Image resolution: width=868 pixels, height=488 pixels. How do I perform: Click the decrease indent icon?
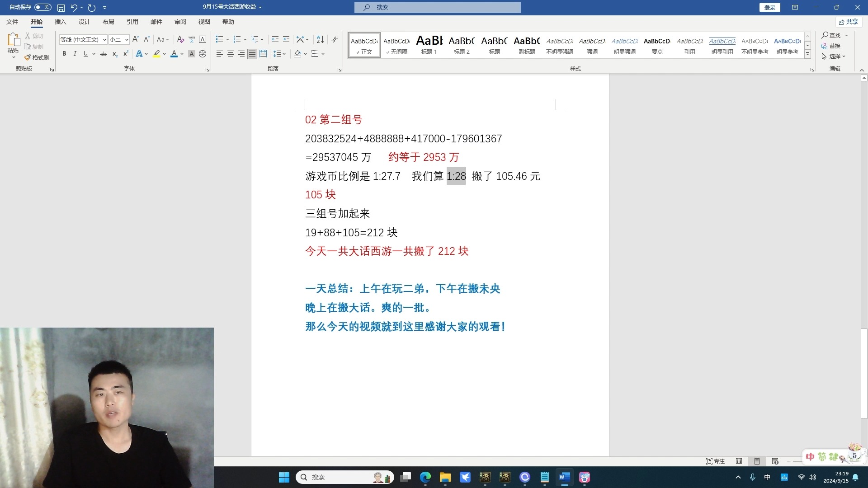coord(275,39)
